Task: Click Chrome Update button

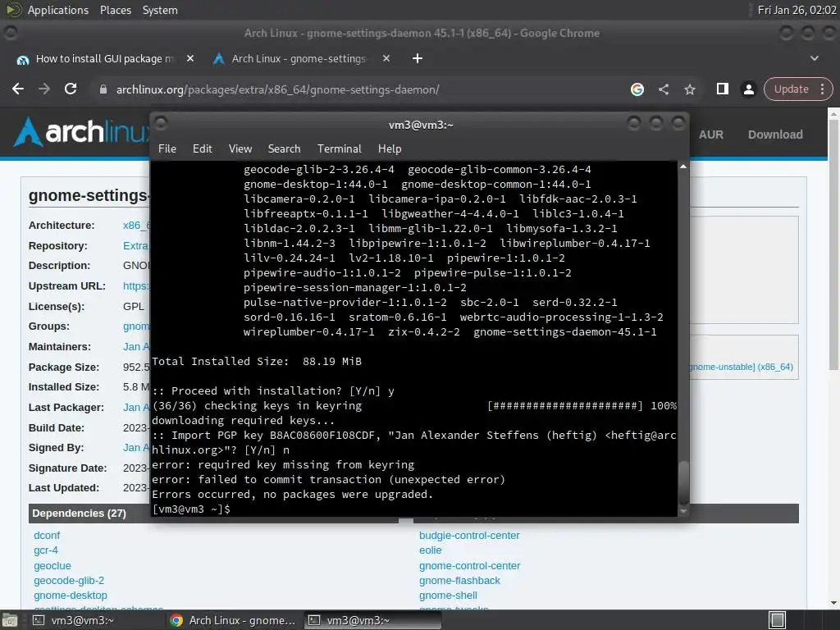Action: pos(791,89)
